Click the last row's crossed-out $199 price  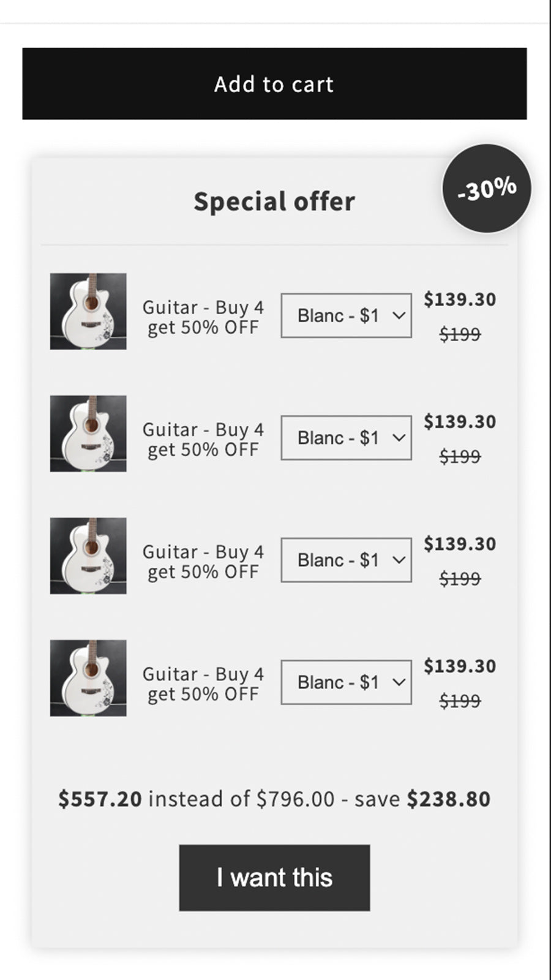pos(460,701)
